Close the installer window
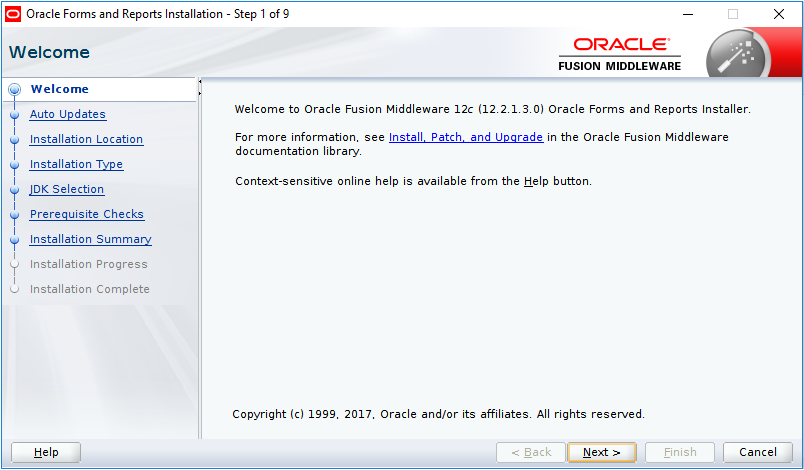The image size is (804, 470). [x=779, y=14]
